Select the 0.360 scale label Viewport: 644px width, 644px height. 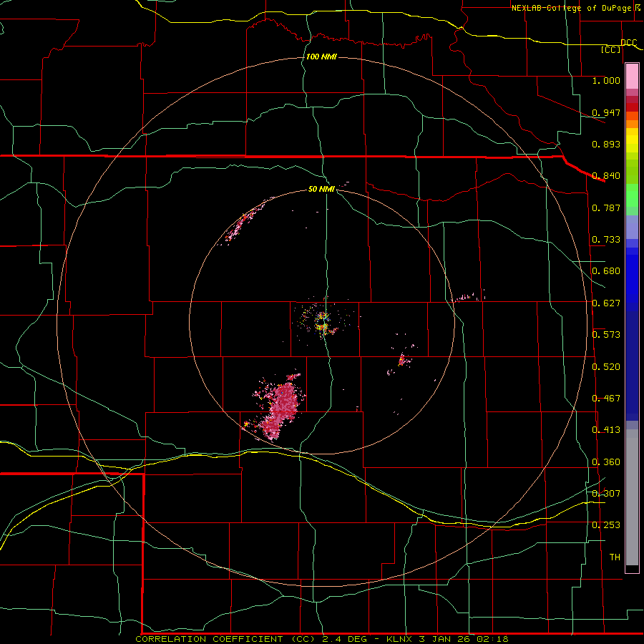pyautogui.click(x=606, y=462)
